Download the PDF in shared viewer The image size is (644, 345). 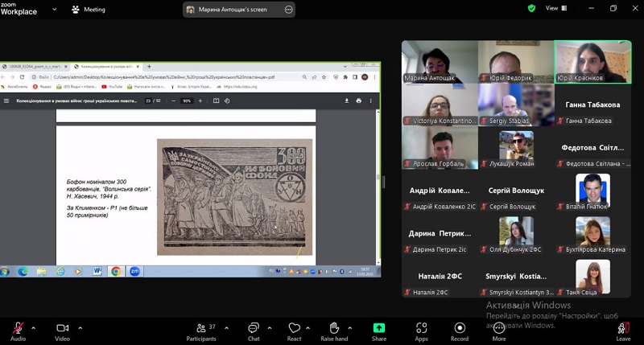coord(347,101)
